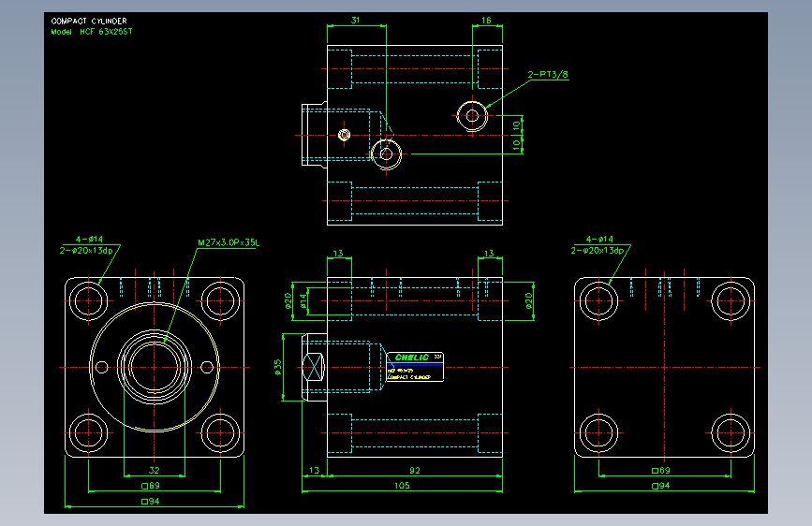Select the Model HCF 63X25ST label
This screenshot has height=526, width=812.
(x=92, y=32)
